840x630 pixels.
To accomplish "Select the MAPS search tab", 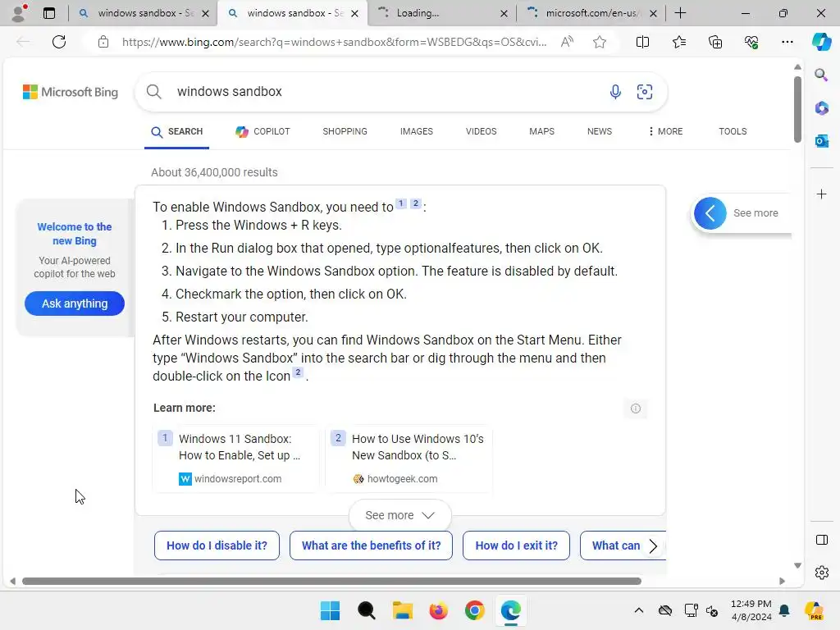I will [x=541, y=131].
